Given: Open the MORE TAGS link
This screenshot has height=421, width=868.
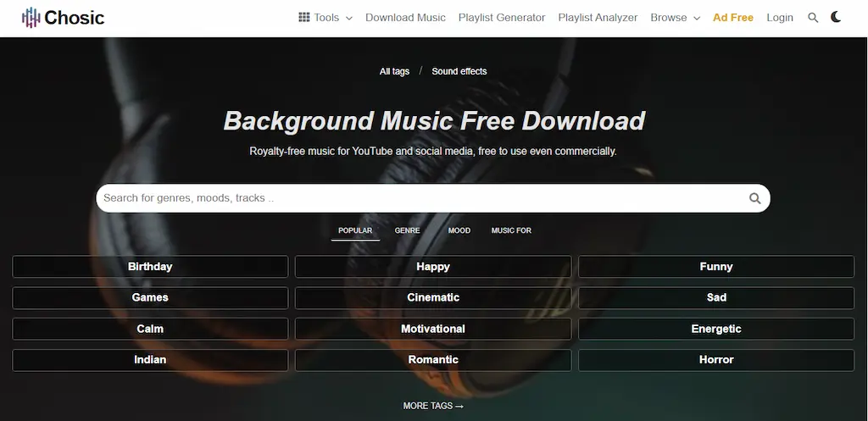Looking at the screenshot, I should click(433, 406).
